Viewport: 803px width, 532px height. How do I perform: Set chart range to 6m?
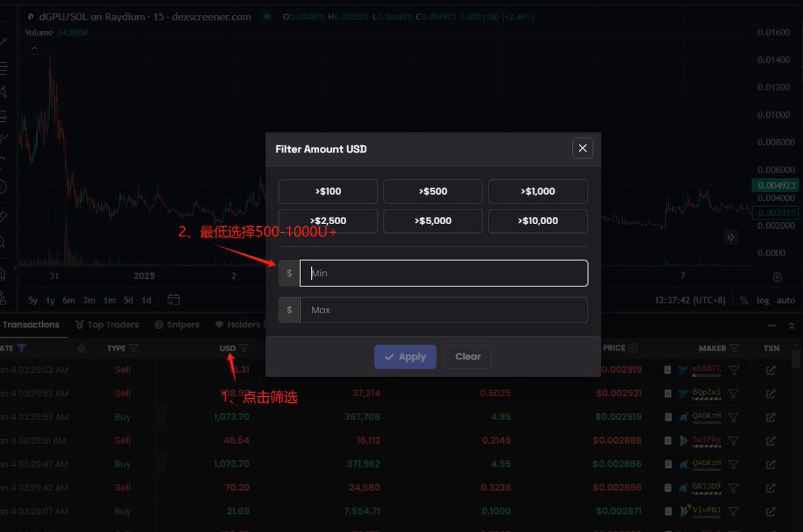point(69,300)
